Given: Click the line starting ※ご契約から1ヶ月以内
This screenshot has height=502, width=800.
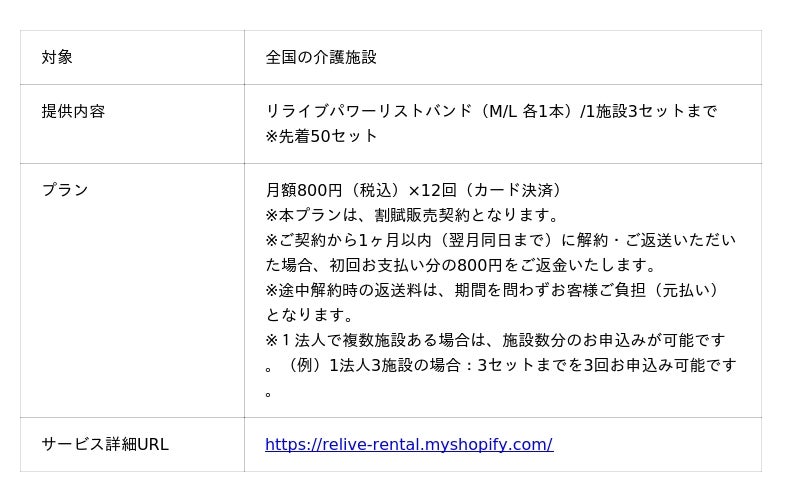Looking at the screenshot, I should [x=500, y=240].
